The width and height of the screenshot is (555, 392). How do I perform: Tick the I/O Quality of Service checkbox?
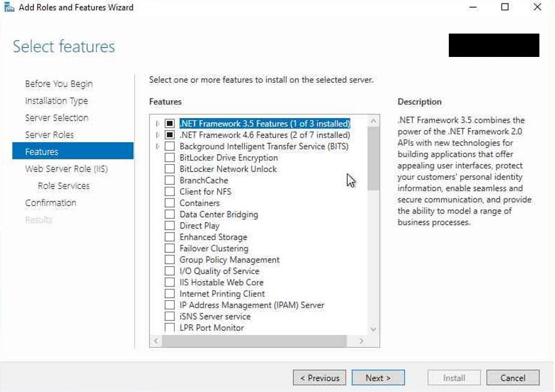click(170, 271)
